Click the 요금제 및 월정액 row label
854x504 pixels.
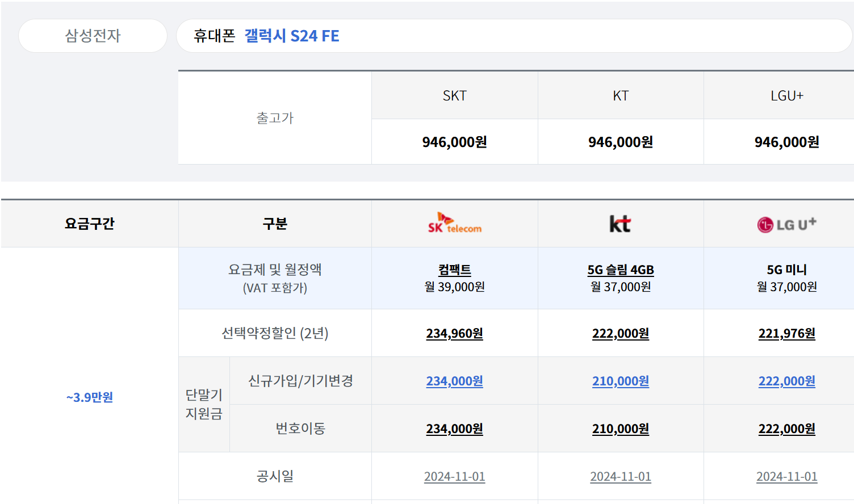coord(275,270)
